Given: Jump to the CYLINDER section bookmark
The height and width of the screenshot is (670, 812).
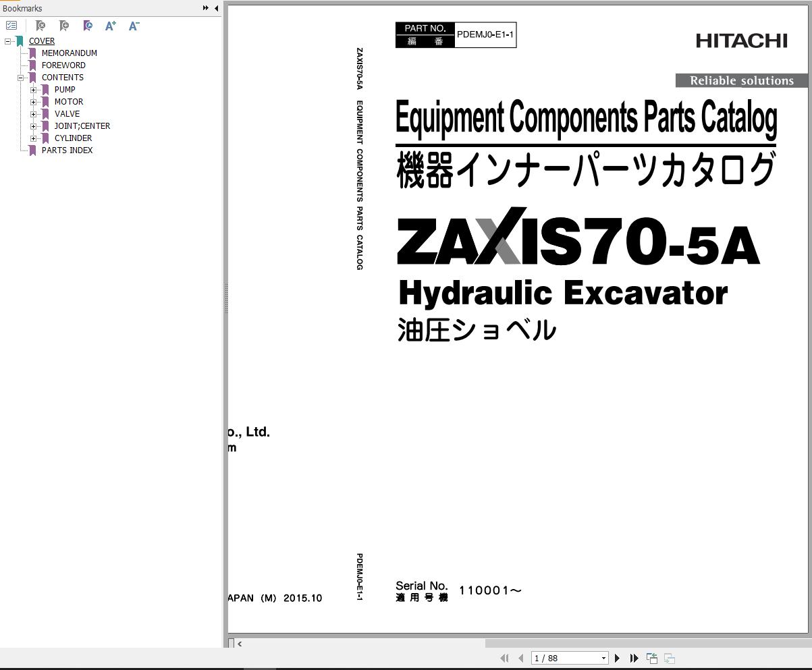Looking at the screenshot, I should [73, 138].
